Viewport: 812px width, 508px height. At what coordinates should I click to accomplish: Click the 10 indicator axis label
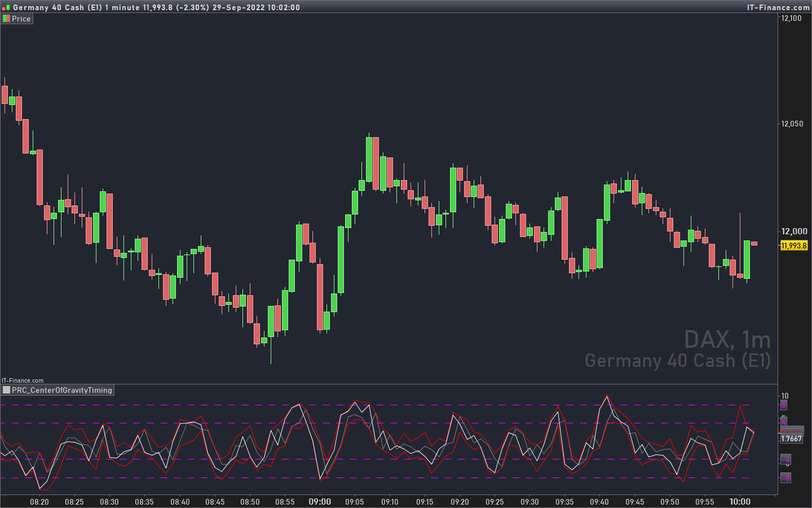coord(785,396)
